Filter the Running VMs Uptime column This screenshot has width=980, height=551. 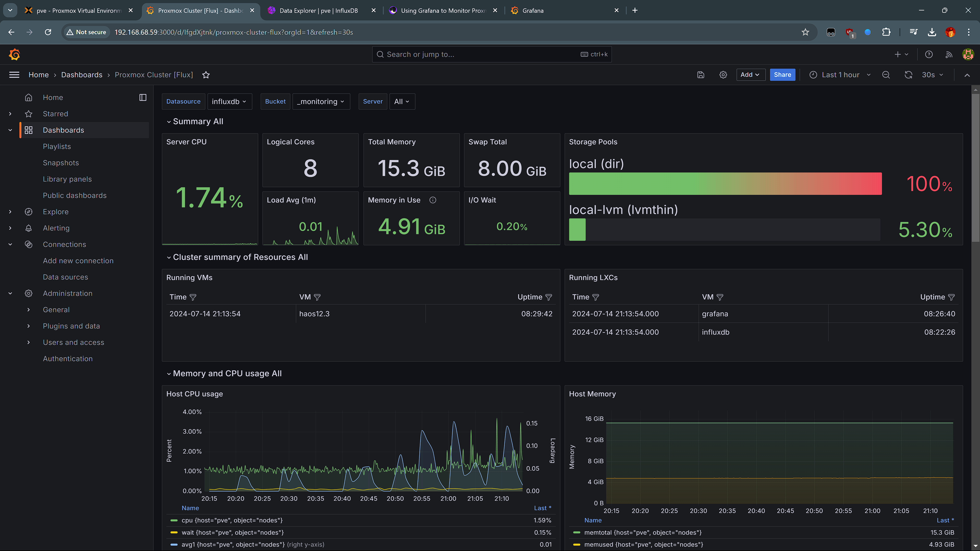(x=549, y=297)
